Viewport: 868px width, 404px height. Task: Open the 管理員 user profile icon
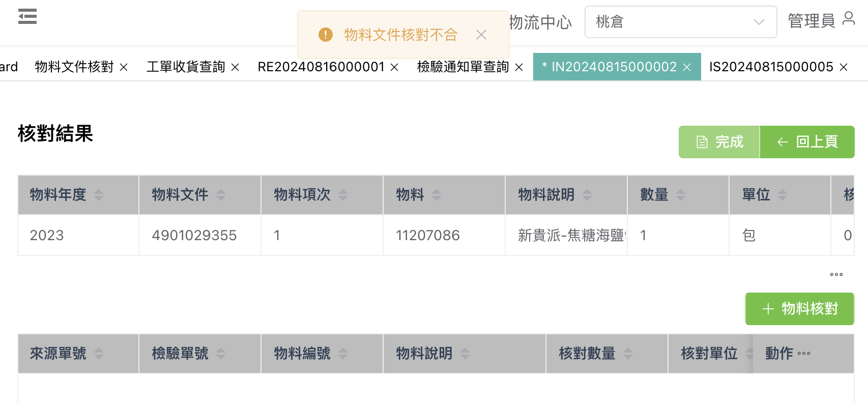[848, 19]
